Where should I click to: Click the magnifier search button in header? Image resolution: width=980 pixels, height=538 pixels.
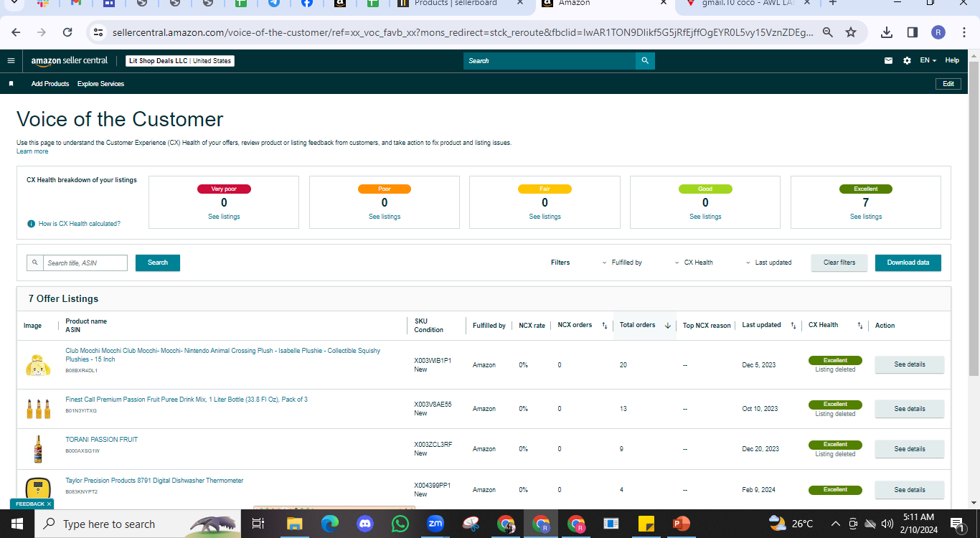(x=645, y=61)
